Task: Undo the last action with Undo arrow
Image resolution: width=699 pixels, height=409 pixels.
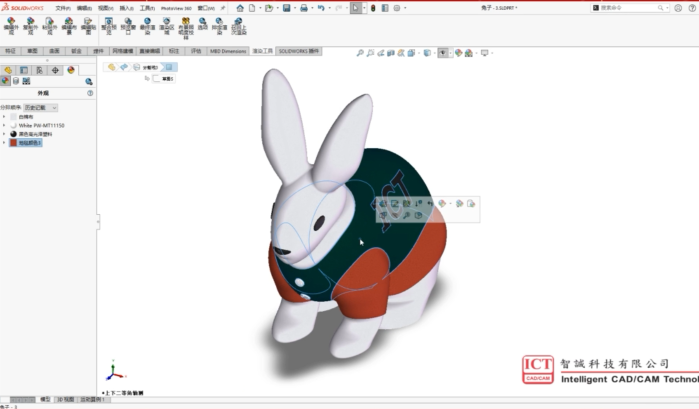Action: pos(321,8)
